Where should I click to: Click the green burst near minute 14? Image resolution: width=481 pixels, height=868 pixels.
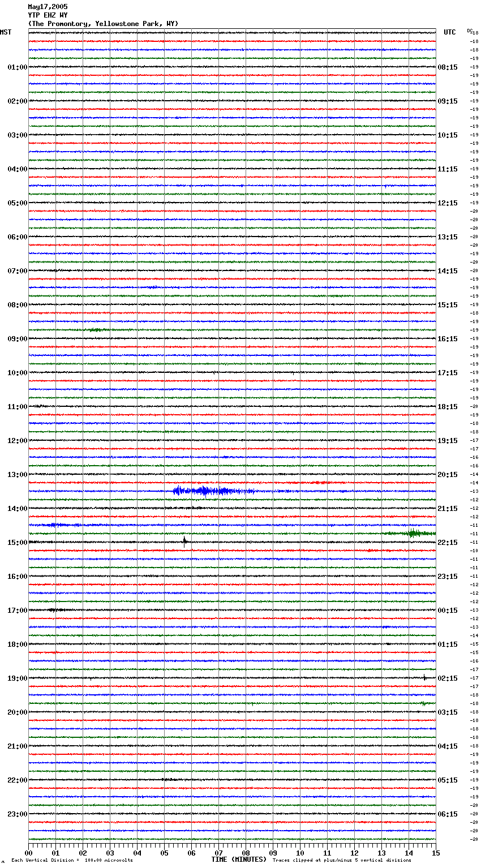click(x=413, y=532)
